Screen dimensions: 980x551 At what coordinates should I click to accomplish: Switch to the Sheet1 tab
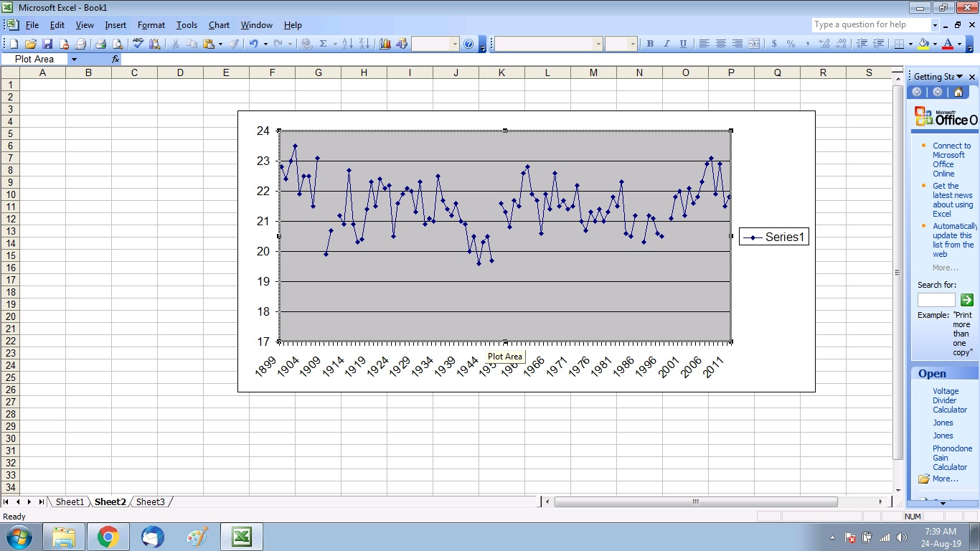[x=70, y=502]
